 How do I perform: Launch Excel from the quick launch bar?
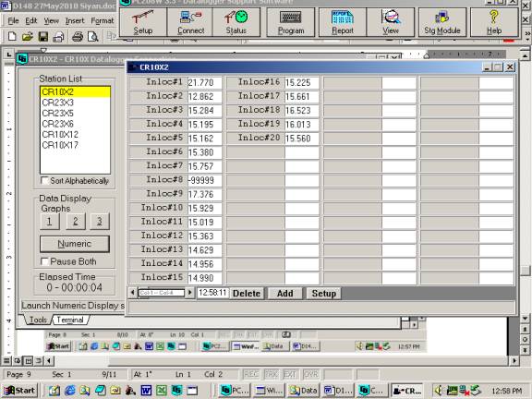pyautogui.click(x=162, y=391)
